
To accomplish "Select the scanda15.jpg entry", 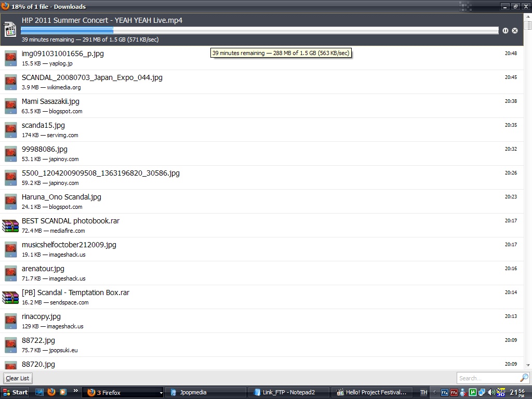I will pos(262,130).
